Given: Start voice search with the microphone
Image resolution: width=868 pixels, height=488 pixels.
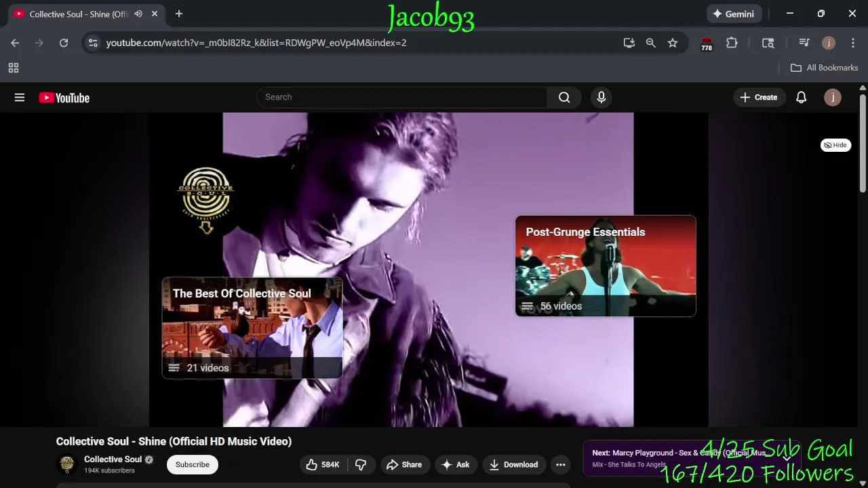Looking at the screenshot, I should [x=601, y=98].
